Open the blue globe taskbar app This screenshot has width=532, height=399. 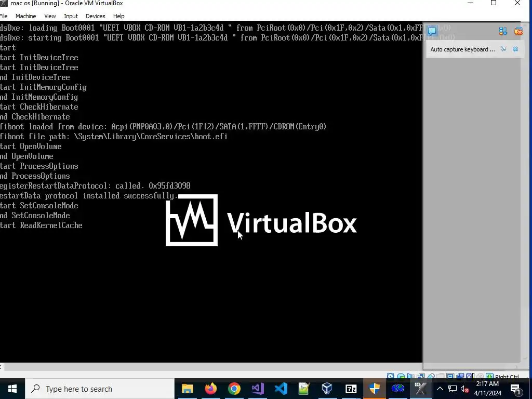pos(397,389)
